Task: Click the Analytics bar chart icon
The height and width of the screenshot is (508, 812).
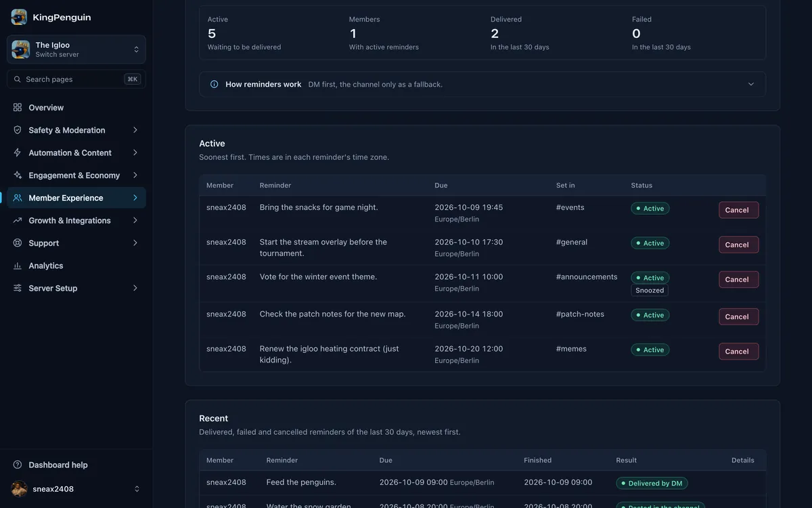Action: tap(18, 266)
